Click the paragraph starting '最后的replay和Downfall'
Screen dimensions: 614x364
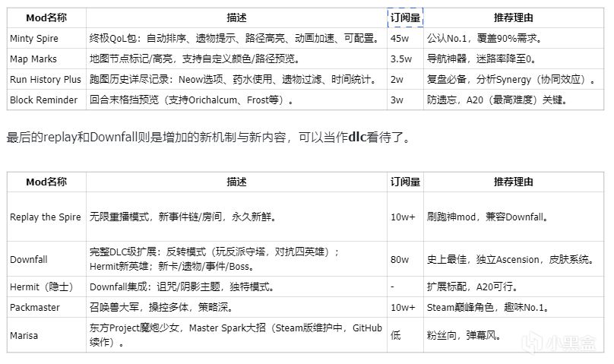point(208,138)
